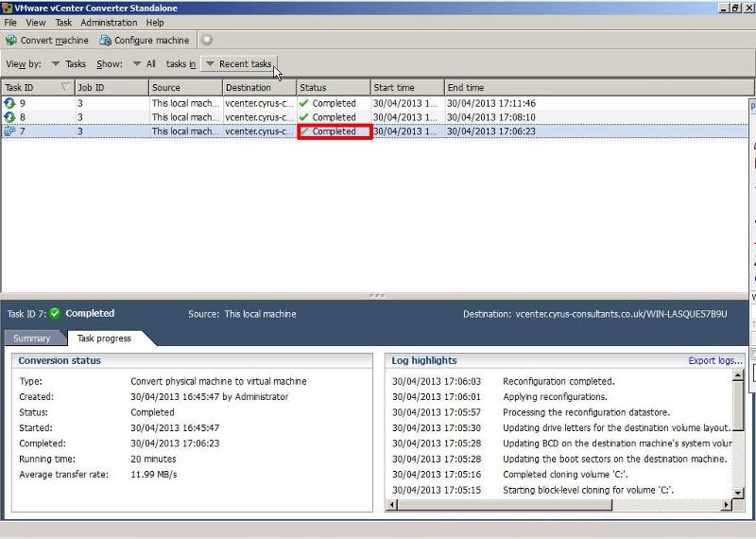Click 'Convert physical machine to virtual machine' text
This screenshot has height=539, width=756.
[218, 381]
